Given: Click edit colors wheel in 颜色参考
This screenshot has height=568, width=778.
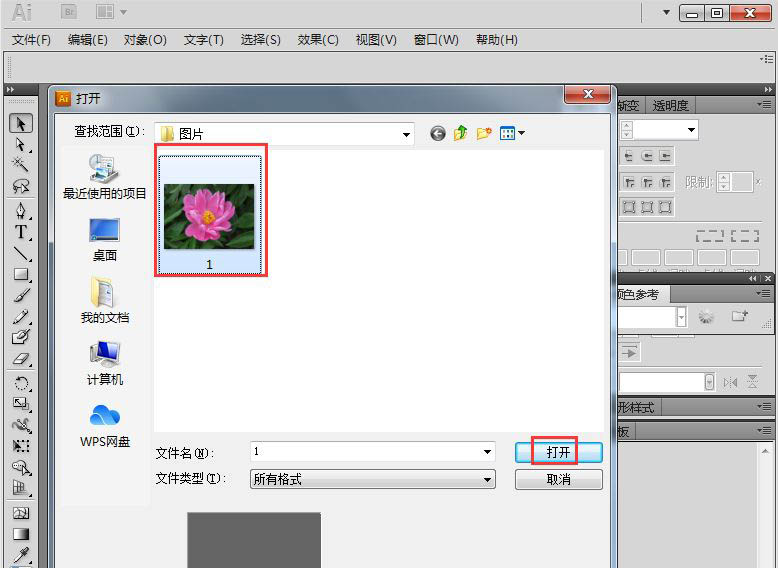Looking at the screenshot, I should [x=706, y=316].
